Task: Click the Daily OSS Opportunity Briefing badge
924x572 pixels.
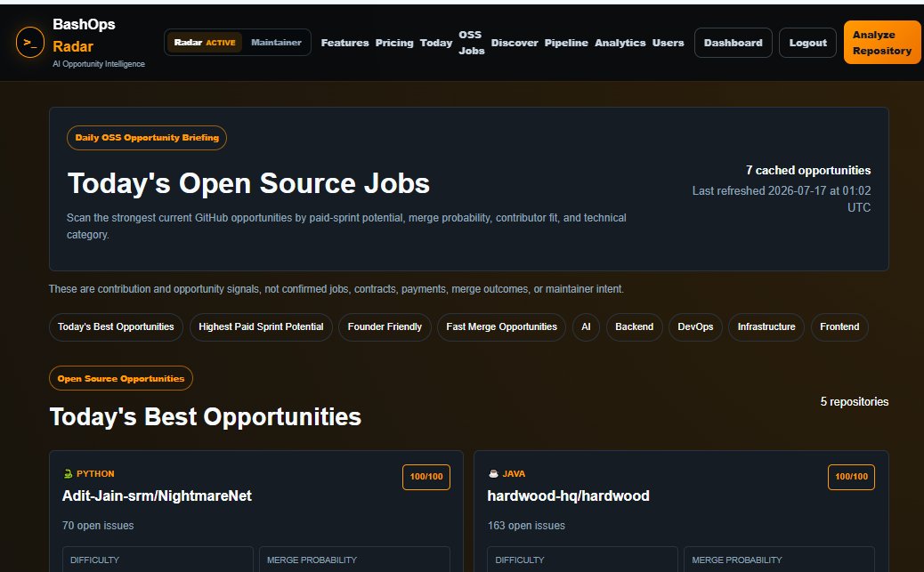Action: point(147,138)
